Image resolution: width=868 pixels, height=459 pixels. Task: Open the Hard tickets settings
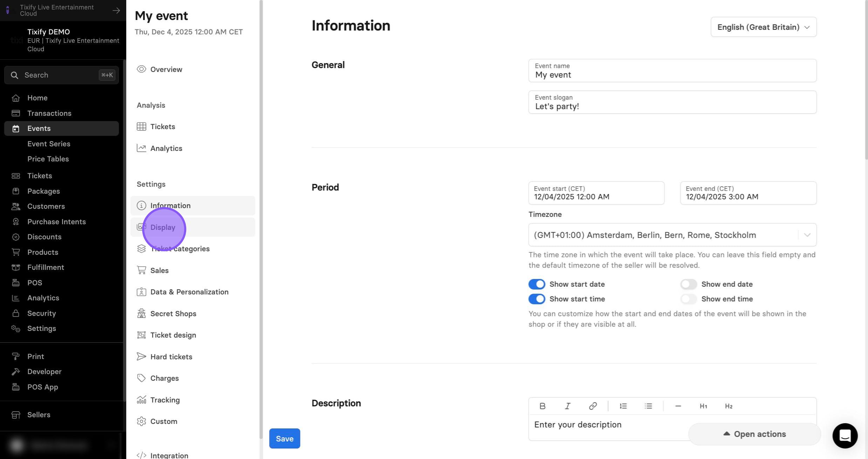[x=192, y=357]
